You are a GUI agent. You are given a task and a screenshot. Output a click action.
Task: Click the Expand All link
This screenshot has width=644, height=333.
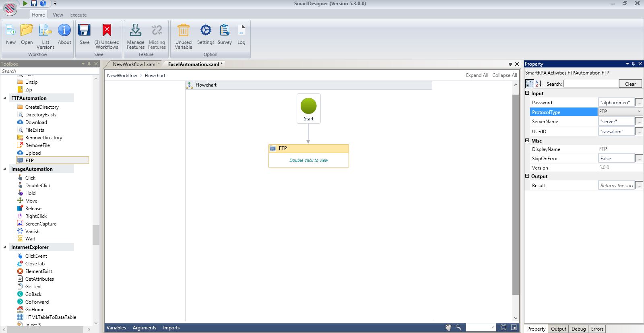point(477,75)
